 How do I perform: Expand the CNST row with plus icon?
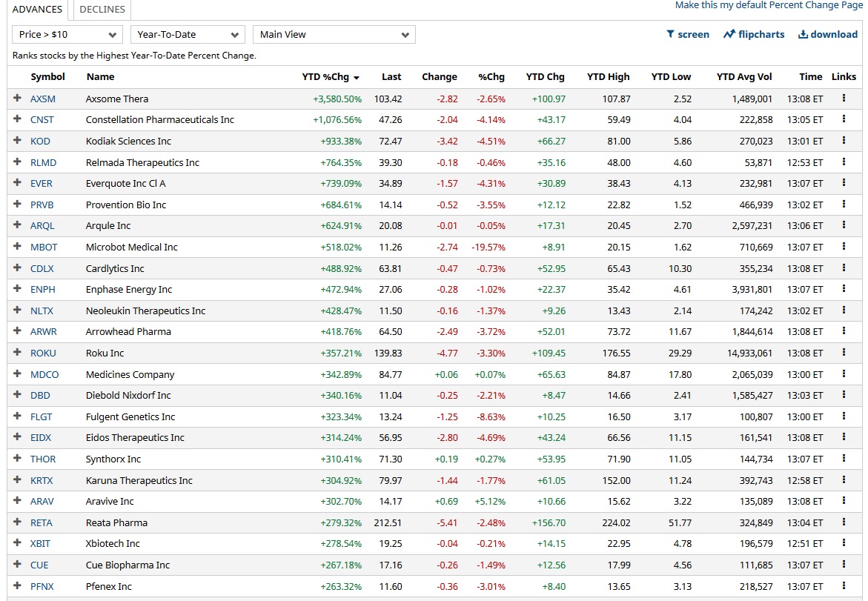point(17,119)
